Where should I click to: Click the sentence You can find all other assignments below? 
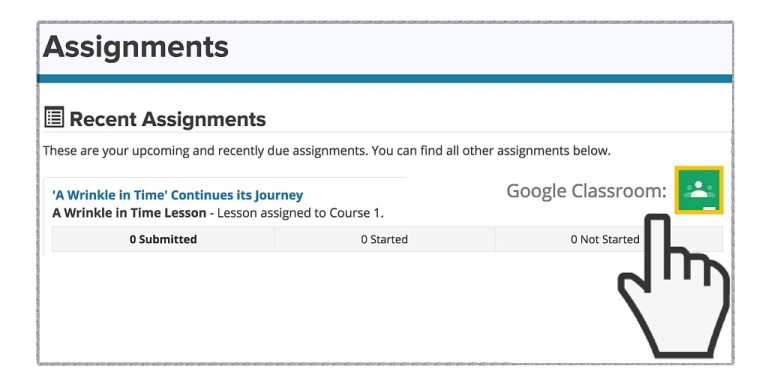(491, 151)
